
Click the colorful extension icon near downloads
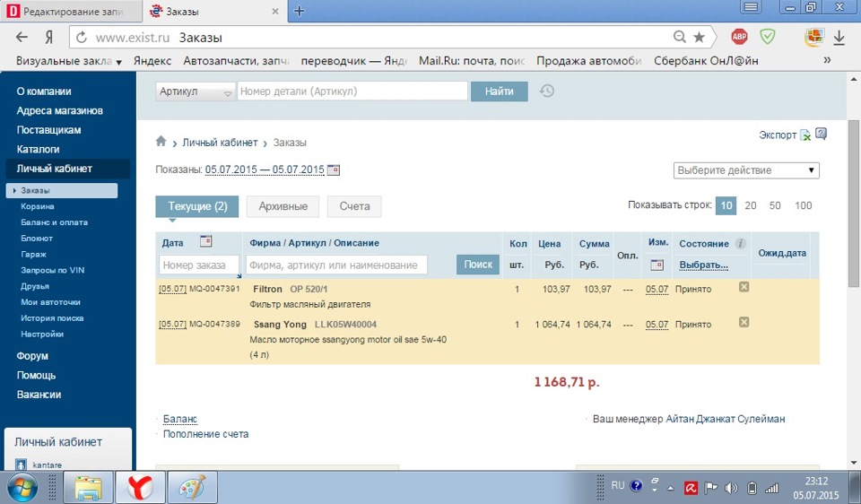[813, 37]
